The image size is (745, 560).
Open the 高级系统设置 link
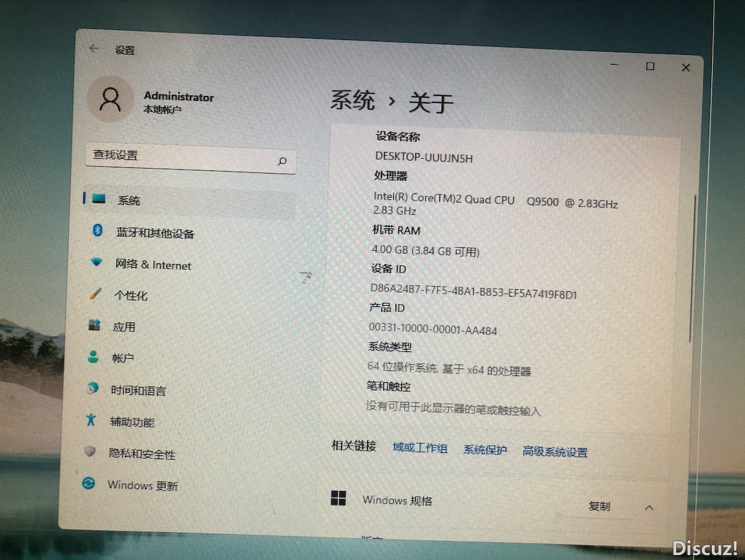tap(555, 452)
